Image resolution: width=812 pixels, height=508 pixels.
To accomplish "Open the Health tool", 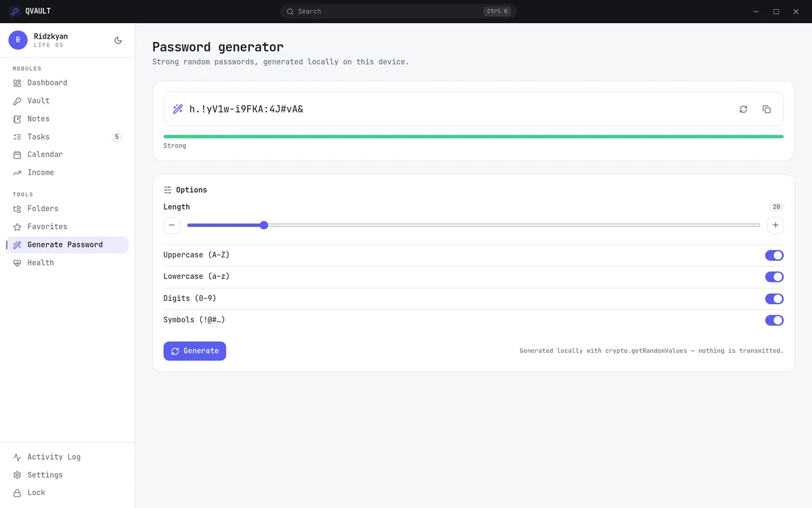I will [41, 263].
